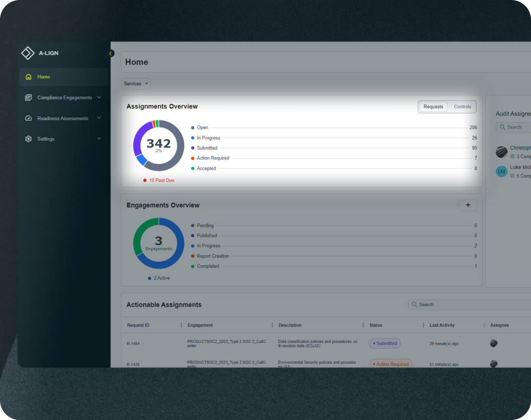This screenshot has height=420, width=531.
Task: Click the Home house icon in the sidebar
Action: coord(28,77)
